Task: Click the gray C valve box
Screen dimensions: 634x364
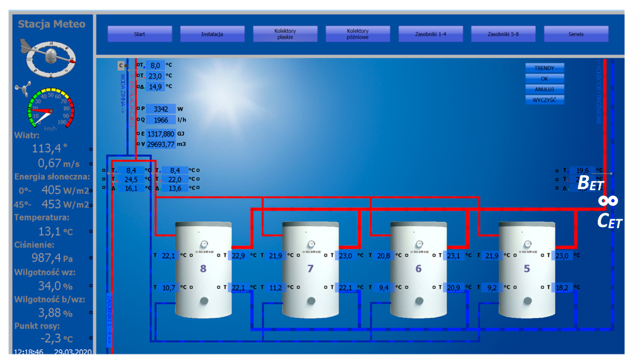Action: click(121, 65)
